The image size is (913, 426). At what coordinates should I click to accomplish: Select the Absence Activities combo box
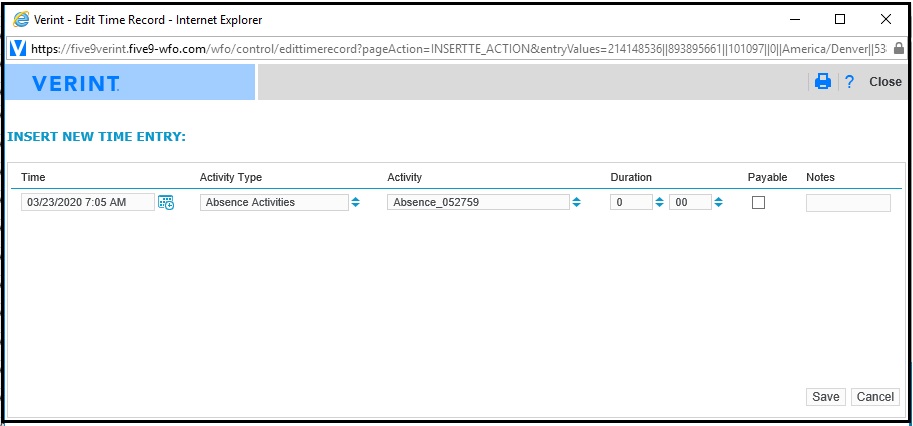pos(274,203)
